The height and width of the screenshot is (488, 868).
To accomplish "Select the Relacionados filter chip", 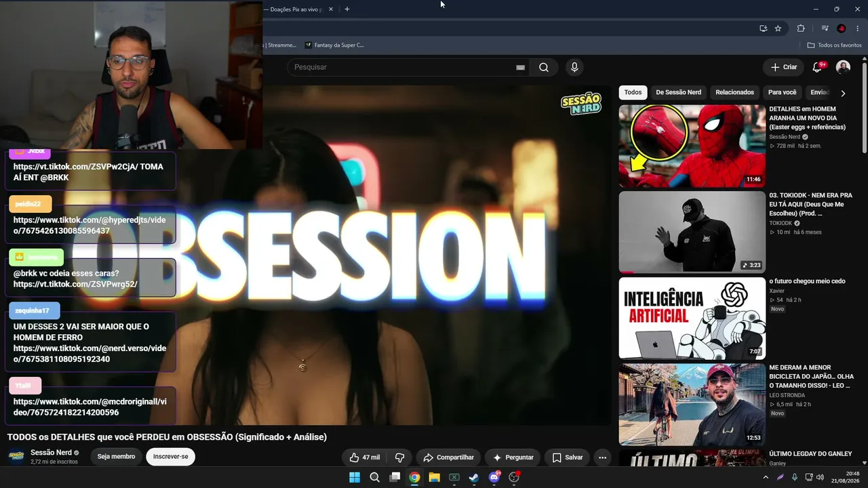I will [x=734, y=92].
